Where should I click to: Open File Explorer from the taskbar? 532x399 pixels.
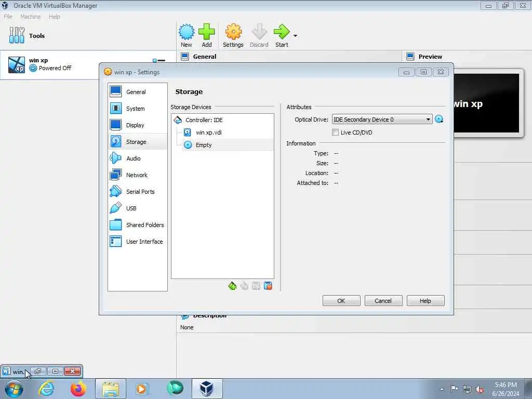point(111,389)
